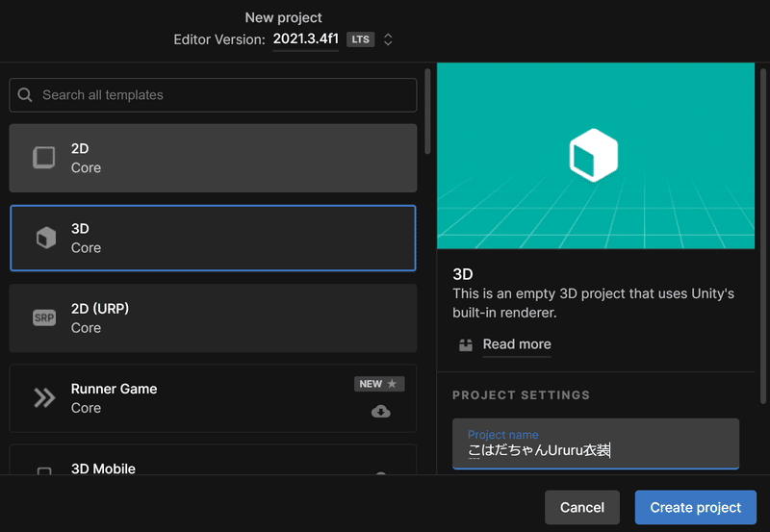This screenshot has width=770, height=532.
Task: Open the Read more link
Action: point(517,344)
